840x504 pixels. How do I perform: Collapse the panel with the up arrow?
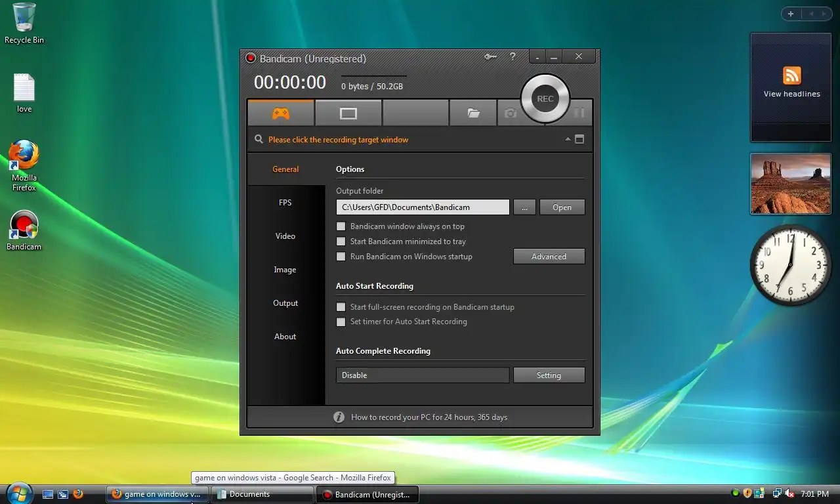click(x=567, y=139)
